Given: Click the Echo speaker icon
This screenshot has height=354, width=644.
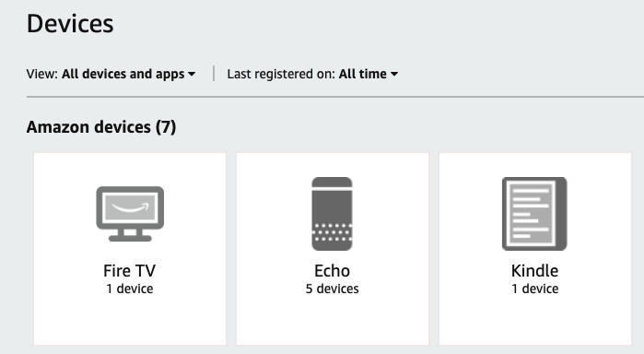Looking at the screenshot, I should [332, 214].
